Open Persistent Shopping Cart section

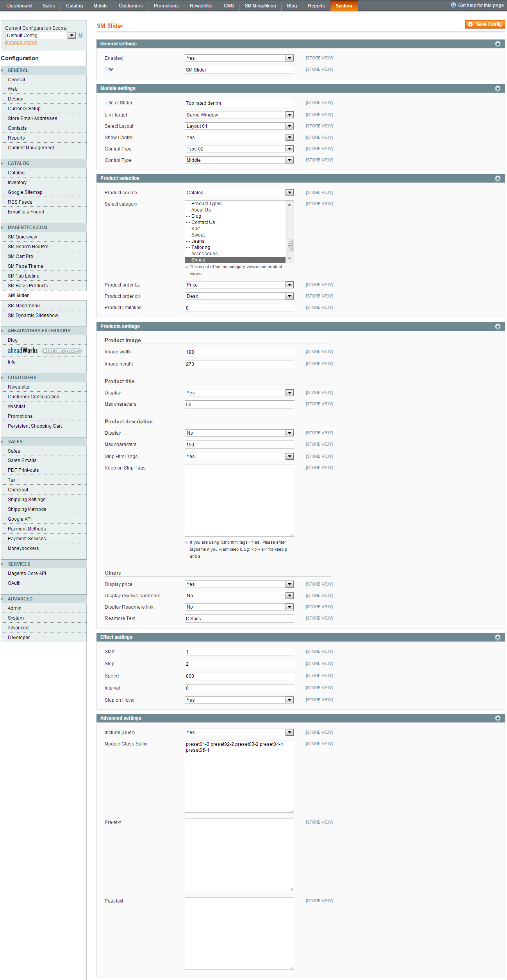click(43, 426)
